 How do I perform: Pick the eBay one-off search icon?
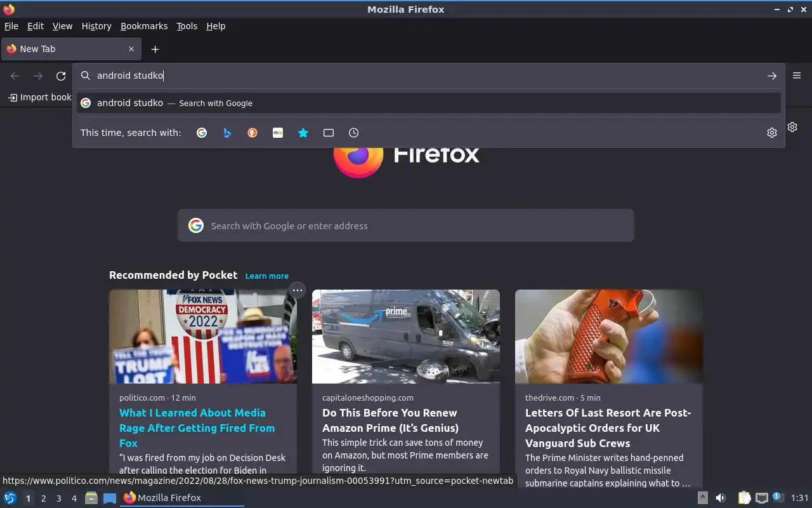[278, 133]
